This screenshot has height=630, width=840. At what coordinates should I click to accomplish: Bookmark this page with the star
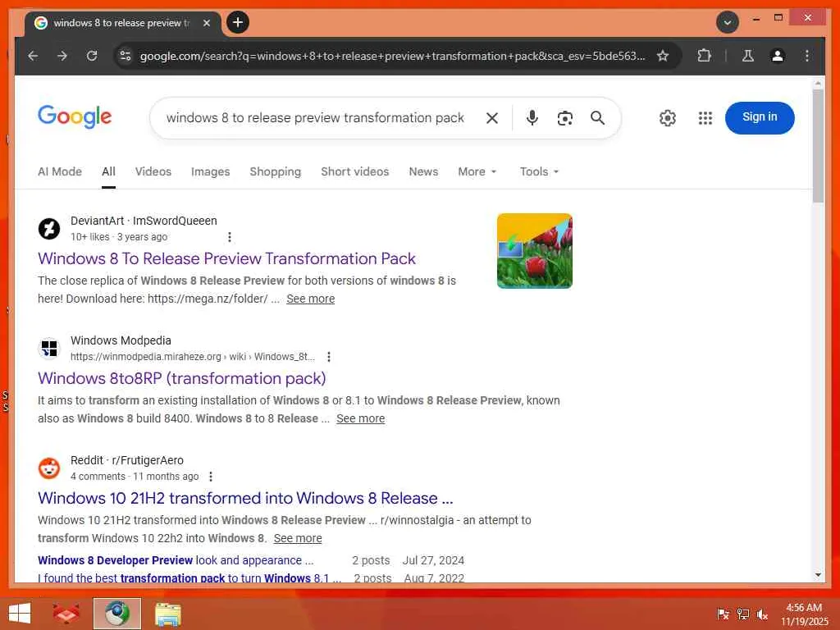pos(663,56)
